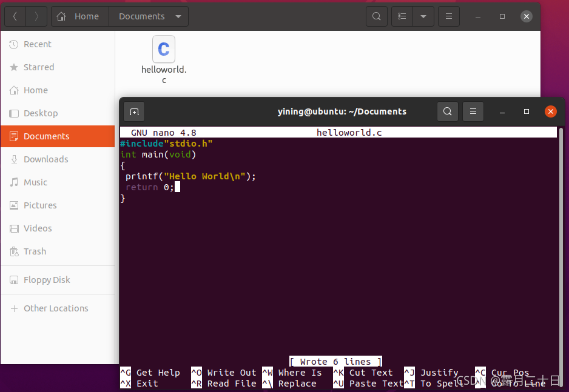Open Starred in Files sidebar
The height and width of the screenshot is (392, 569).
[58, 67]
